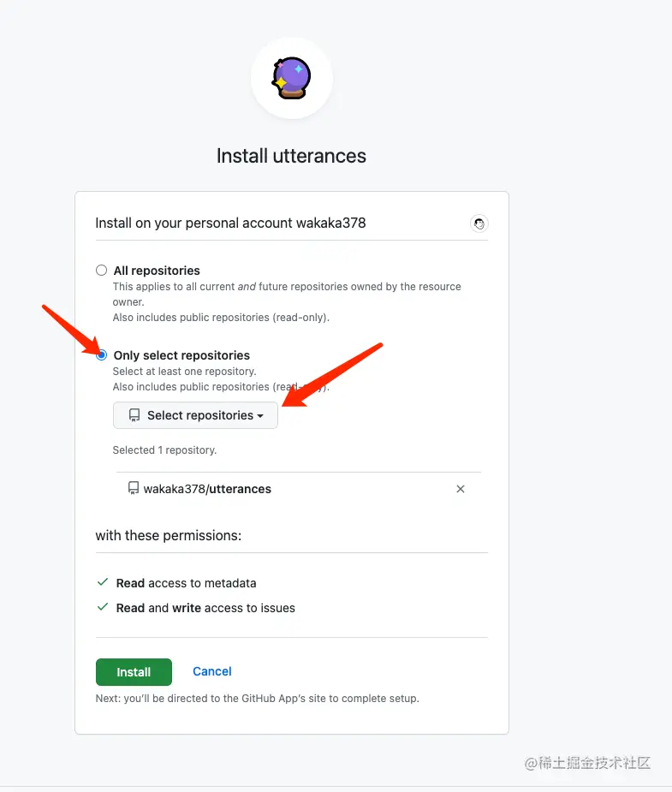Click the caret arrow on Select repositories

click(x=260, y=416)
